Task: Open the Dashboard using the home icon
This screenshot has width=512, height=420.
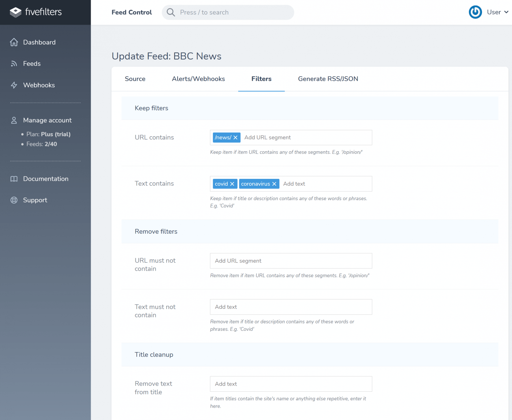Action: pyautogui.click(x=14, y=42)
